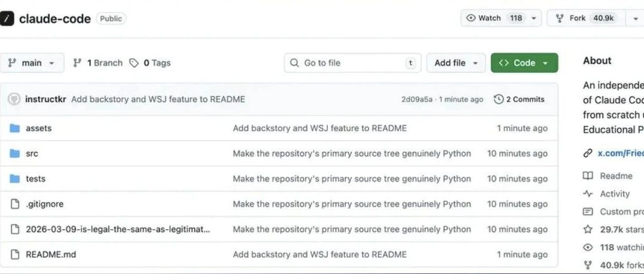Open the Custom properties link
The height and width of the screenshot is (274, 644).
click(x=622, y=212)
